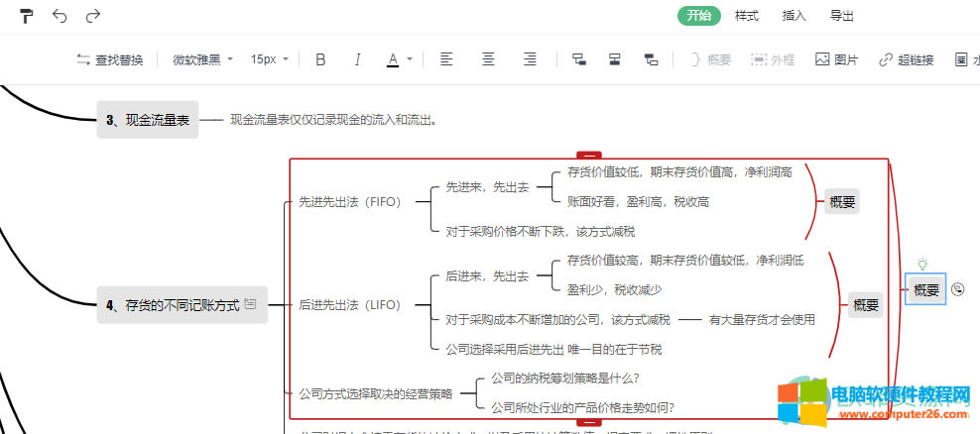The height and width of the screenshot is (434, 980).
Task: Click the format painter icon
Action: pos(26,16)
